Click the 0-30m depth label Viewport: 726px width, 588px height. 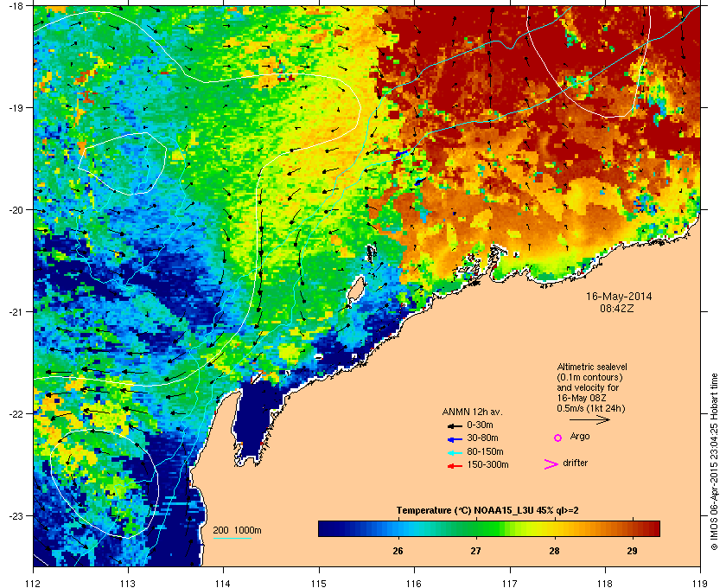click(x=481, y=425)
